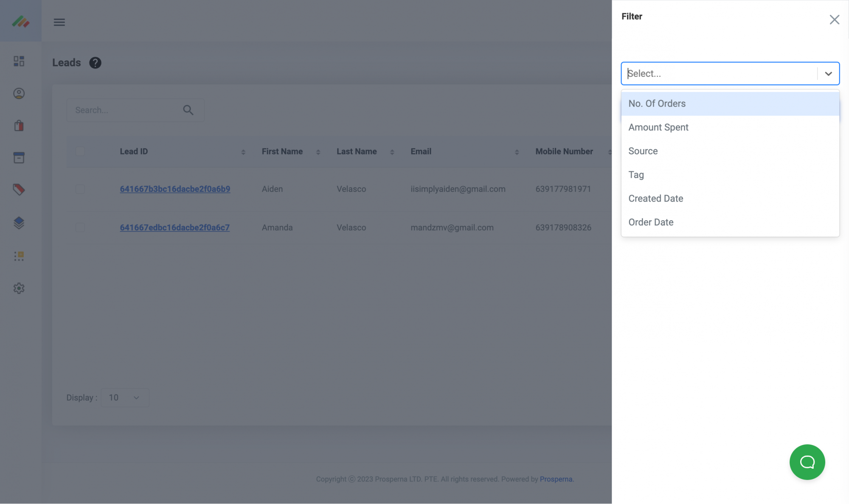
Task: Open lead 641667b3bc16dacbe2f0a6b9 link
Action: pos(175,189)
